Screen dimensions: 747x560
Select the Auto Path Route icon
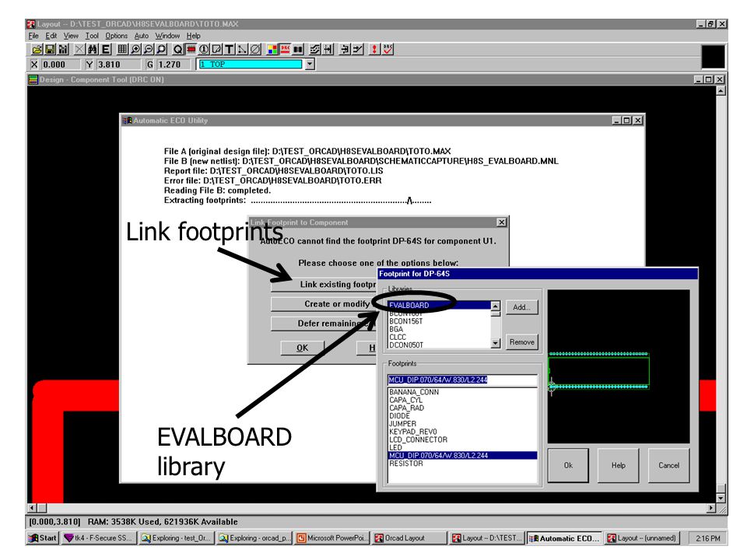[315, 50]
